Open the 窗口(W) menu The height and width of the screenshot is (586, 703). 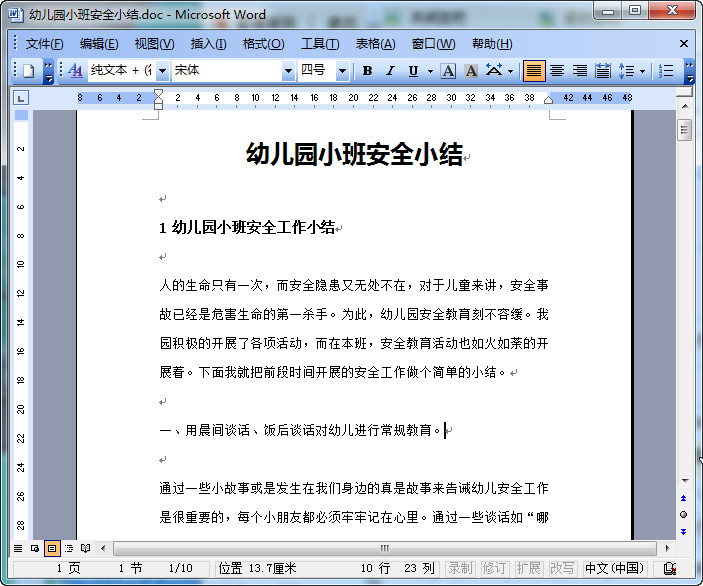pyautogui.click(x=433, y=44)
